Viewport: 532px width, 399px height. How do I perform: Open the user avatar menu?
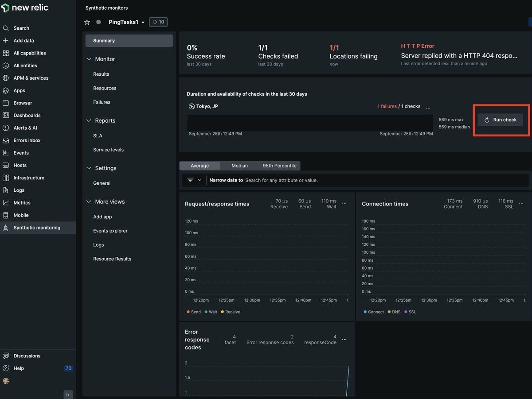(x=6, y=381)
